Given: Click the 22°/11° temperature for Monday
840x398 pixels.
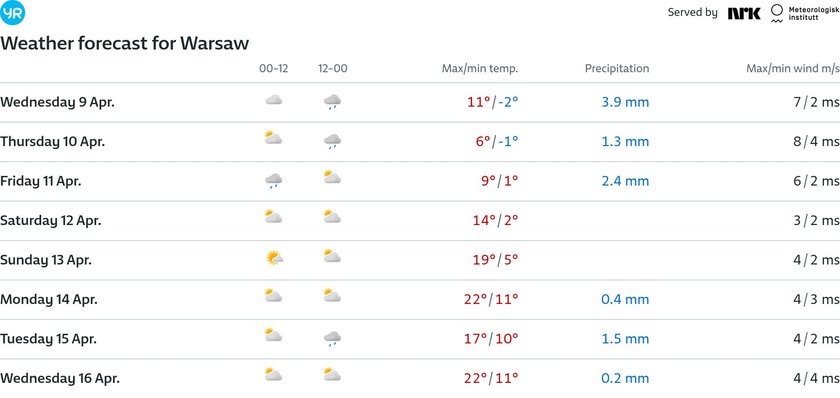Looking at the screenshot, I should point(491,299).
